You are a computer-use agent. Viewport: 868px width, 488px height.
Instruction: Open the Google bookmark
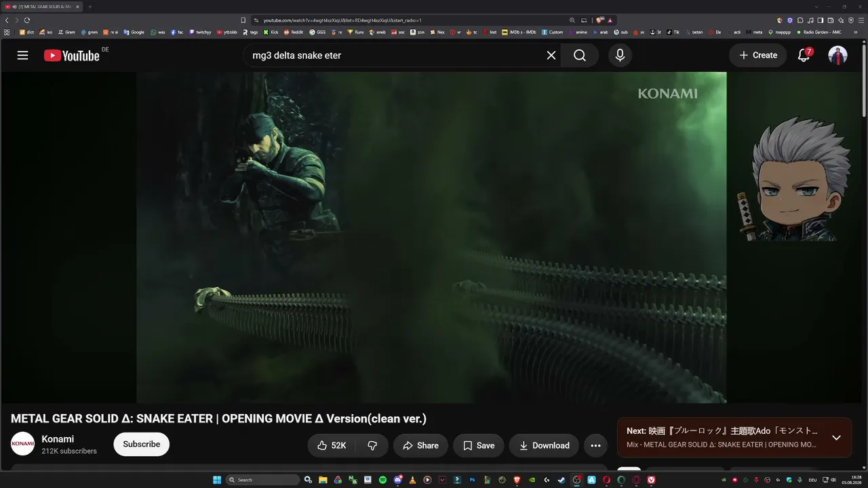tap(134, 32)
